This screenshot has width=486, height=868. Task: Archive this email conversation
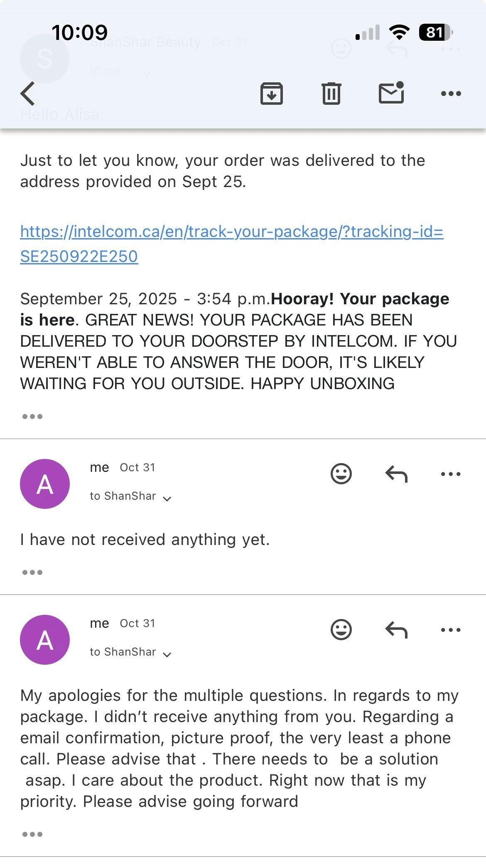271,93
